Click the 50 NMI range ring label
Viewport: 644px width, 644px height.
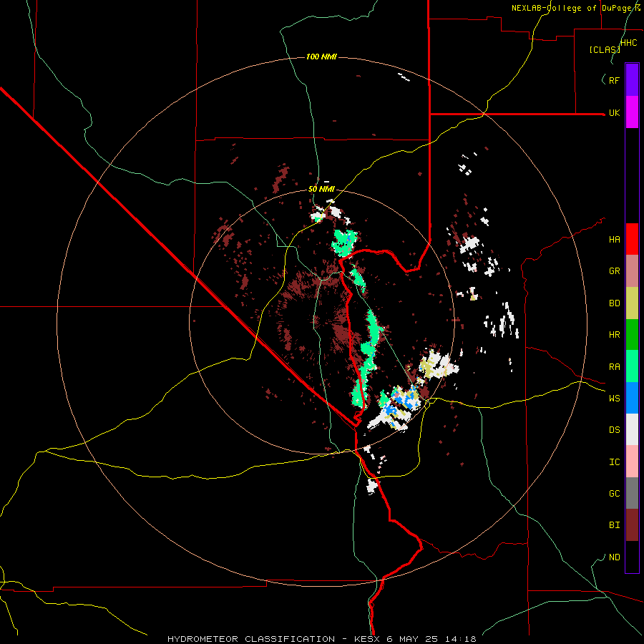(321, 189)
